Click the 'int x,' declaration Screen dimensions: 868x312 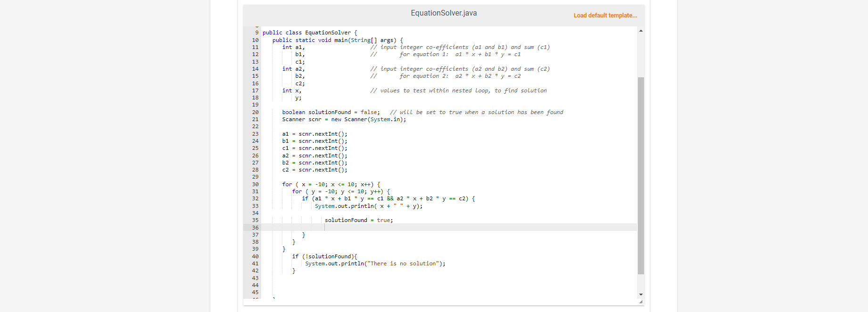[x=292, y=90]
